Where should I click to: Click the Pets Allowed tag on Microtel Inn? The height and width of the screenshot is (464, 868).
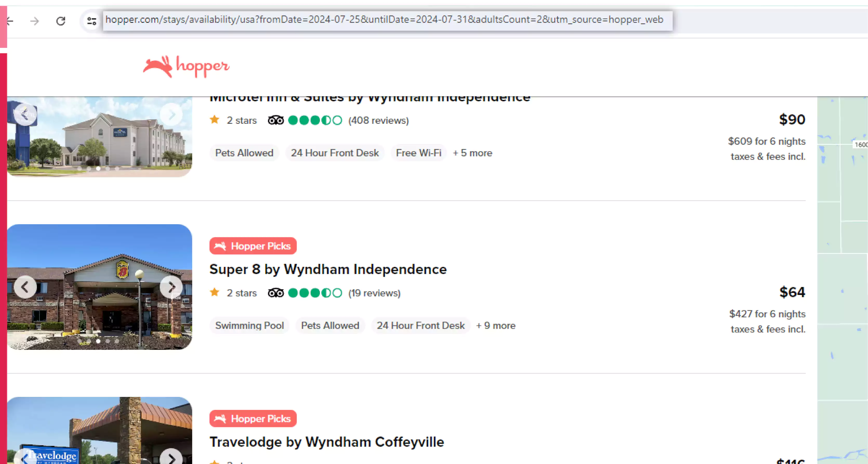244,153
